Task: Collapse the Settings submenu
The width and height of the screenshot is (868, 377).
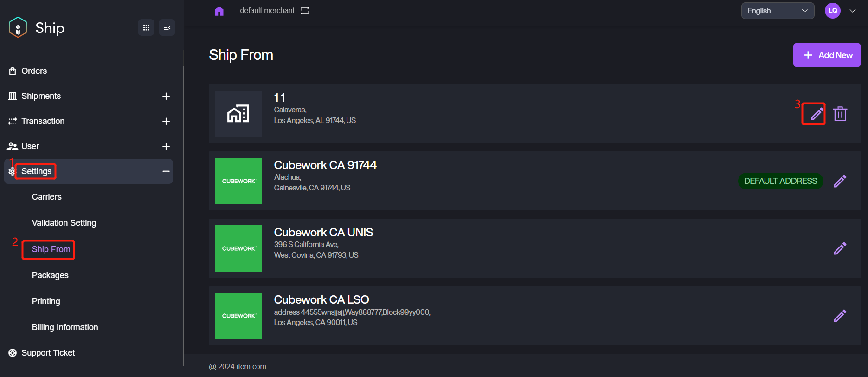Action: [166, 171]
